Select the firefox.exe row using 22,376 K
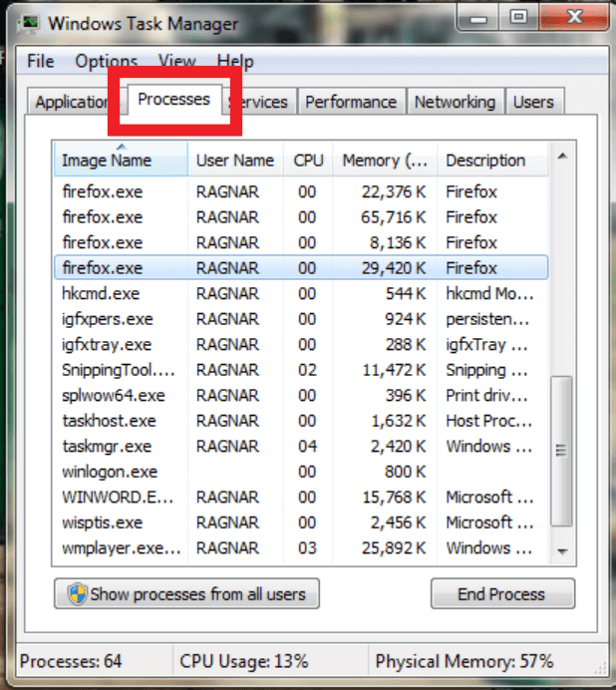 [301, 191]
